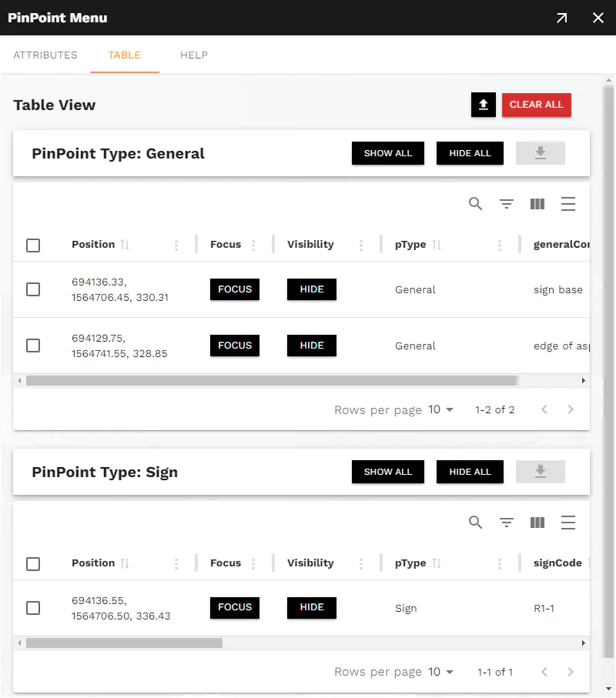Open rows per page dropdown in General table

(440, 409)
